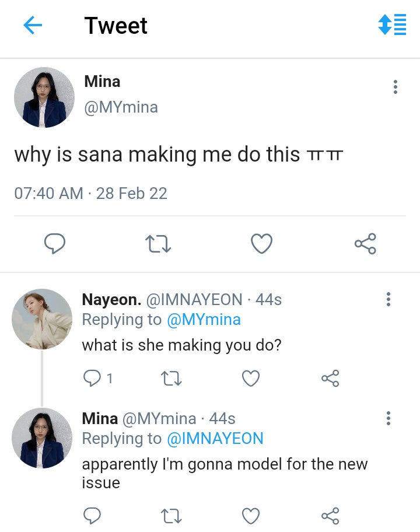Image resolution: width=420 pixels, height=532 pixels.
Task: Open the tweet timestamp 07:40 AM · 28 Feb 22
Action: [90, 194]
